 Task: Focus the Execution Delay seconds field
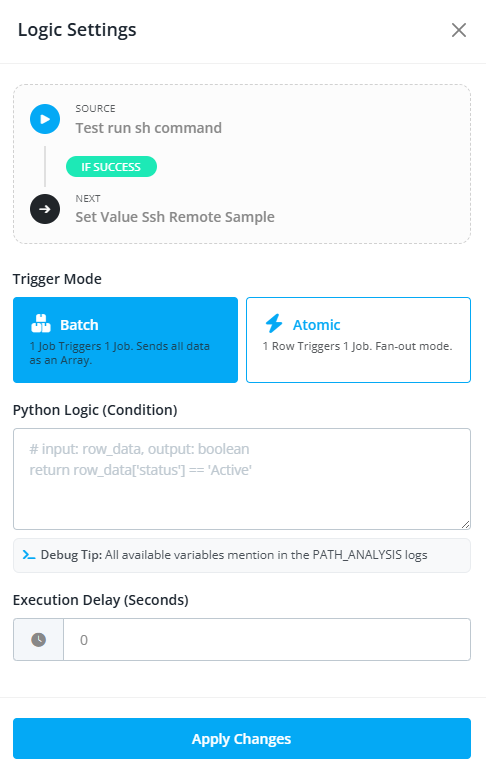[x=267, y=640]
